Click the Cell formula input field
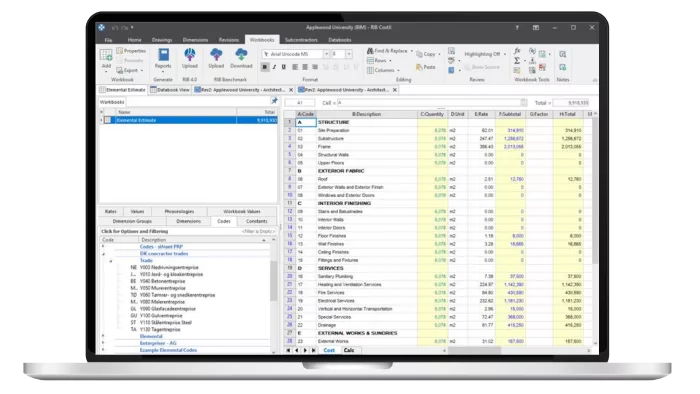 (432, 103)
